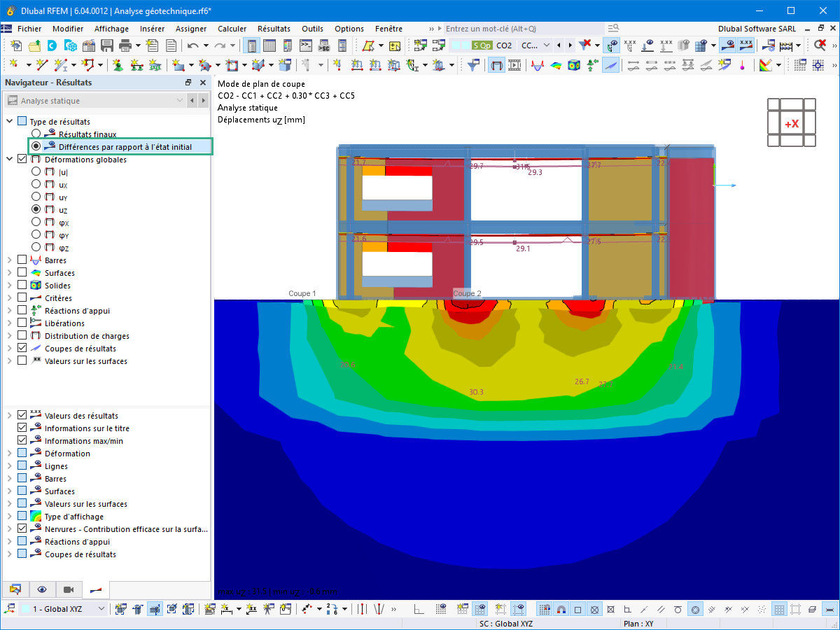Toggle the Navigator panel icon in toolbar
Screen dimensions: 840x630
251,45
